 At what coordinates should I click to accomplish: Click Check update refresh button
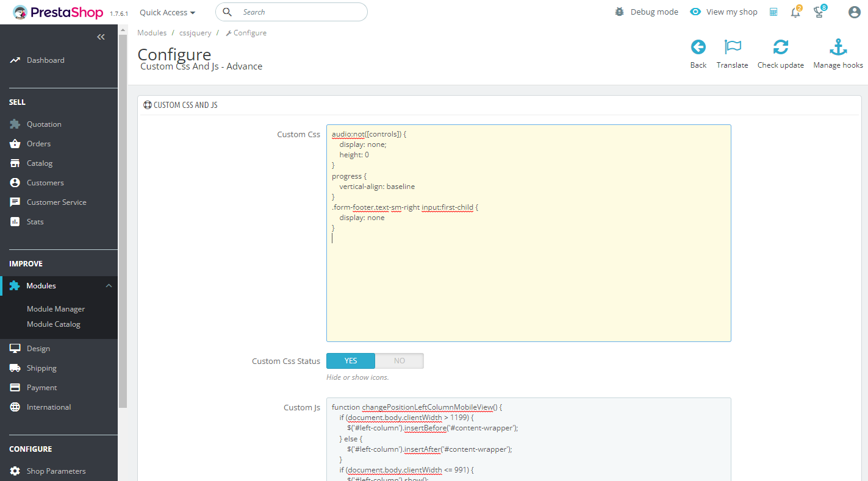click(781, 54)
